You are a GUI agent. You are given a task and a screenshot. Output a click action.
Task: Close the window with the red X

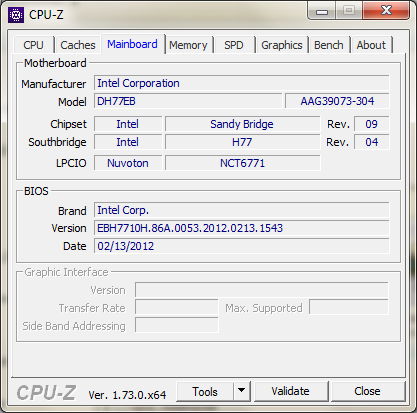[386, 11]
